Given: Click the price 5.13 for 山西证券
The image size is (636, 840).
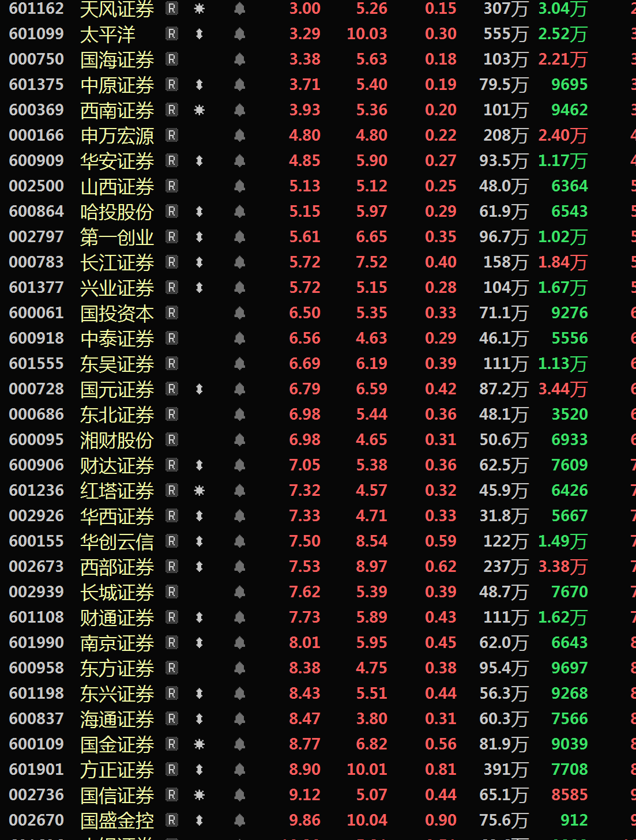Looking at the screenshot, I should pos(304,186).
